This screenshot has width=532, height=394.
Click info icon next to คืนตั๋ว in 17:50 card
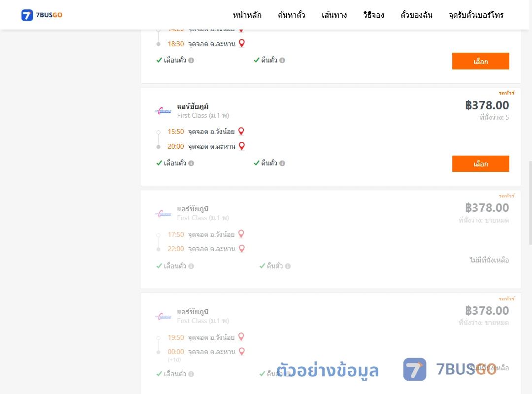click(x=288, y=266)
